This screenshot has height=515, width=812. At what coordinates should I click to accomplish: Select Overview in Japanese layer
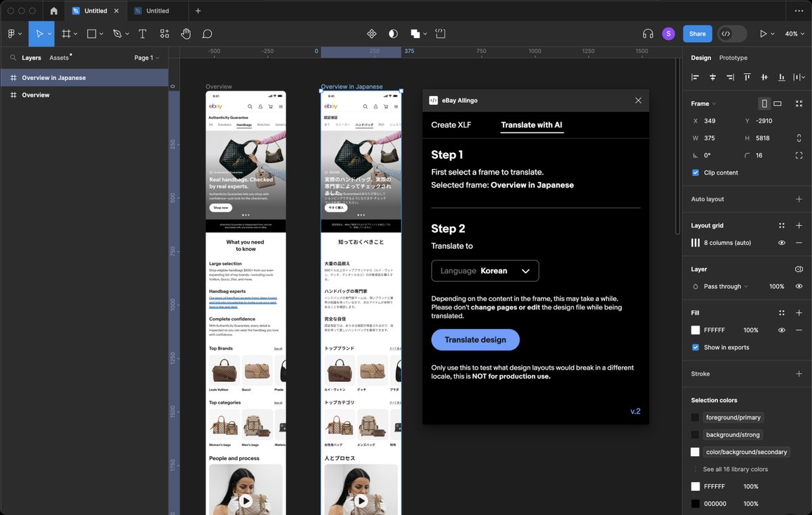tap(84, 78)
